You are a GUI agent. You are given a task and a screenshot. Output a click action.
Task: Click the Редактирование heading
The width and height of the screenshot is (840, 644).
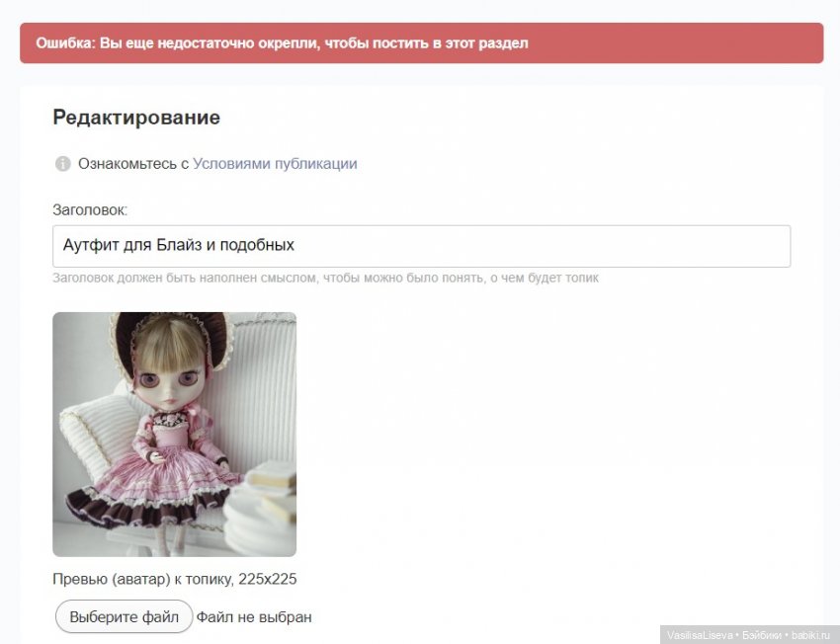(x=136, y=118)
